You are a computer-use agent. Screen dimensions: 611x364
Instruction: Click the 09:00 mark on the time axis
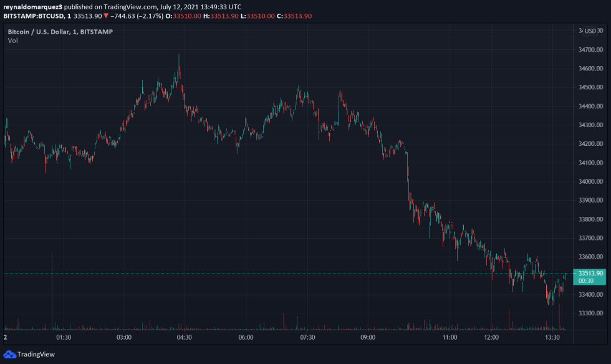click(368, 336)
